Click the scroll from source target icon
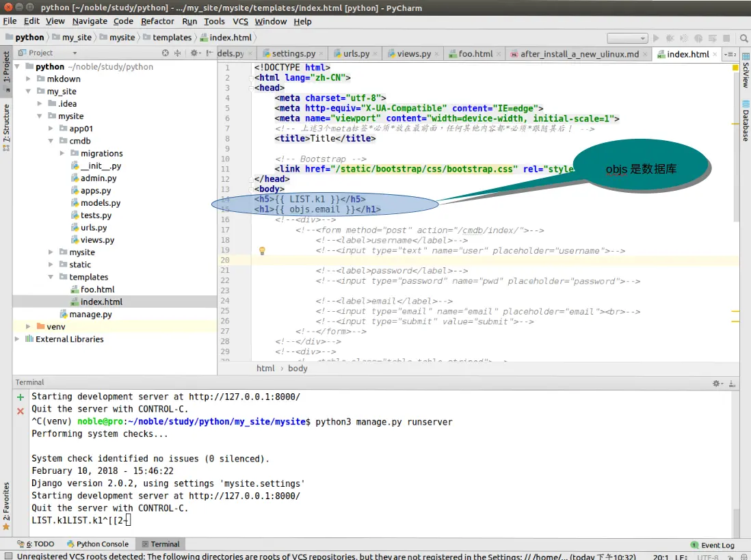 (166, 53)
